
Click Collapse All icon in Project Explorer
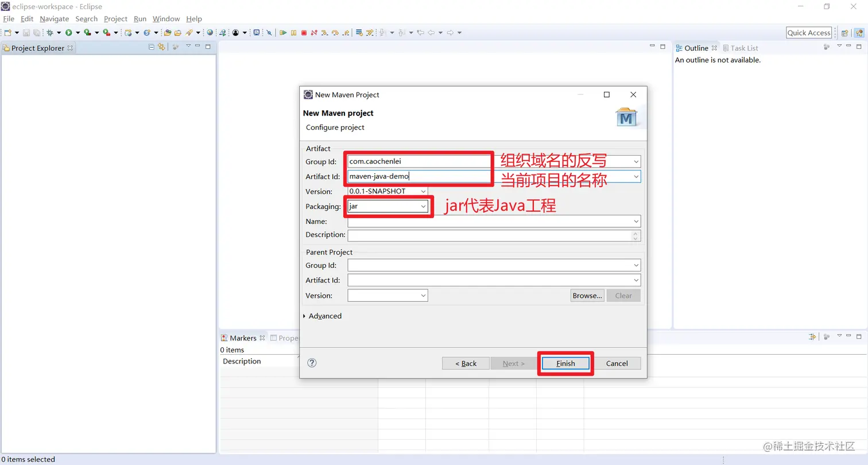(x=152, y=47)
